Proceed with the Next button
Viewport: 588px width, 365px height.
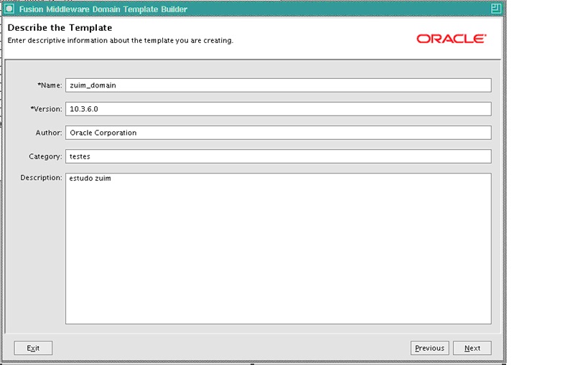point(472,348)
